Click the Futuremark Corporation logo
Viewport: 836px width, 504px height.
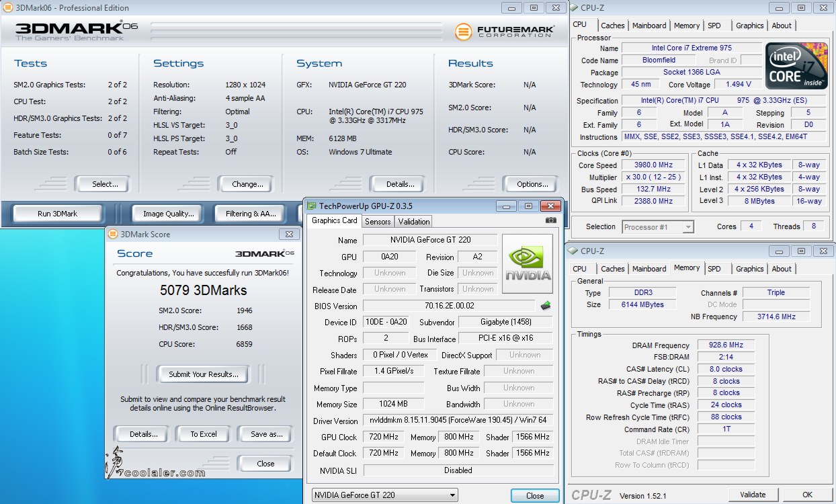(504, 32)
